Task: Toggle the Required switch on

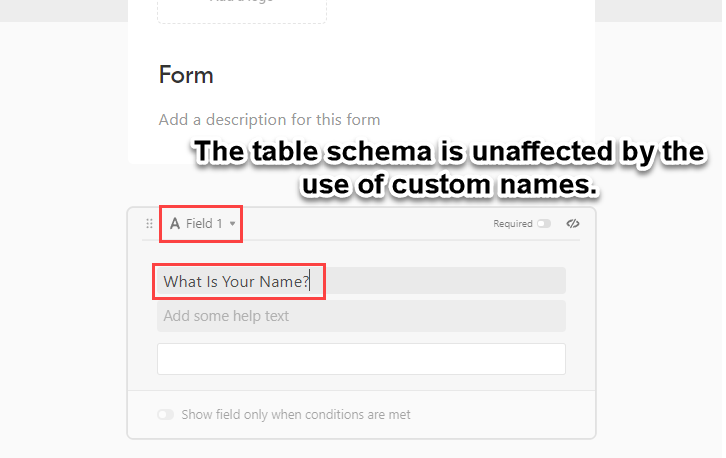Action: (x=544, y=224)
